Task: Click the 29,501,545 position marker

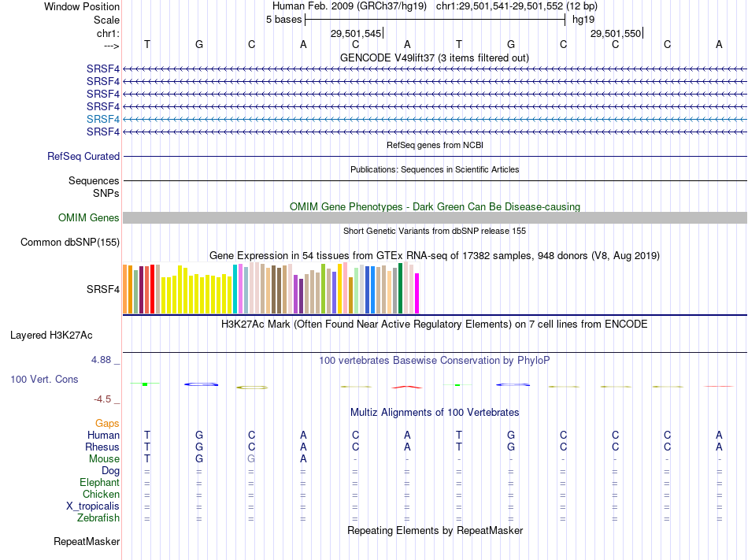Action: (x=357, y=33)
